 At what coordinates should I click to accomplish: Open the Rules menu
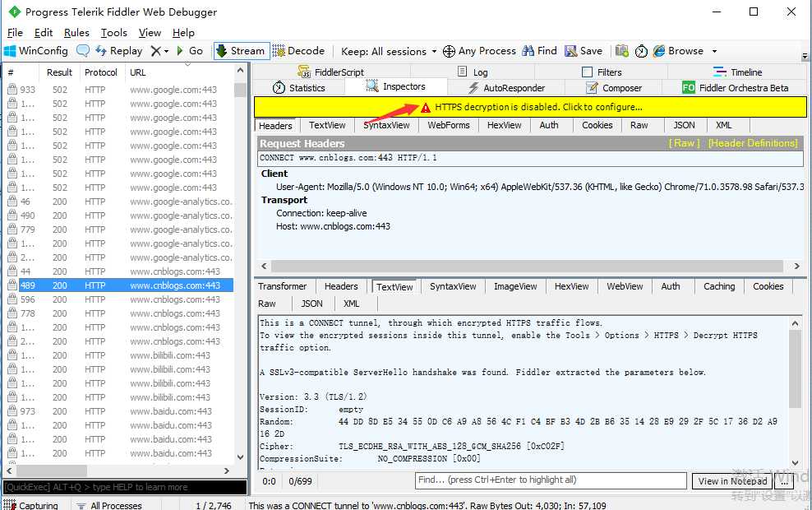(x=76, y=33)
